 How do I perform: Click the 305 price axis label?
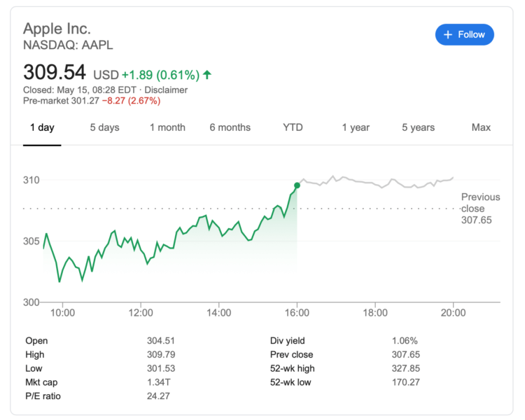click(x=31, y=241)
